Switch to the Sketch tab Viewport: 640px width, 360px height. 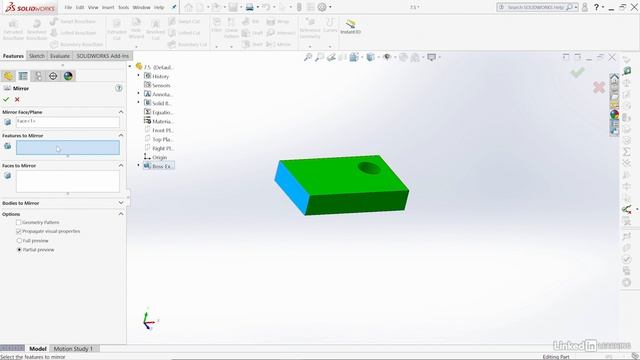click(37, 56)
